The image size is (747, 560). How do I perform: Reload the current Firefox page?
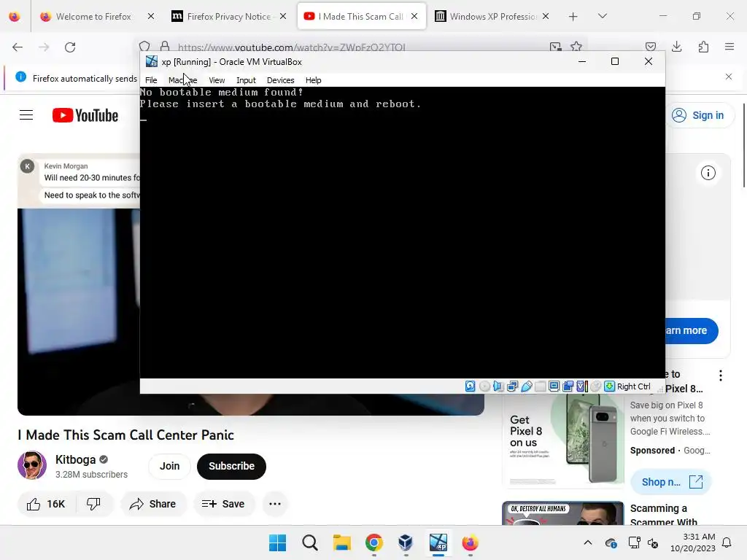point(70,47)
